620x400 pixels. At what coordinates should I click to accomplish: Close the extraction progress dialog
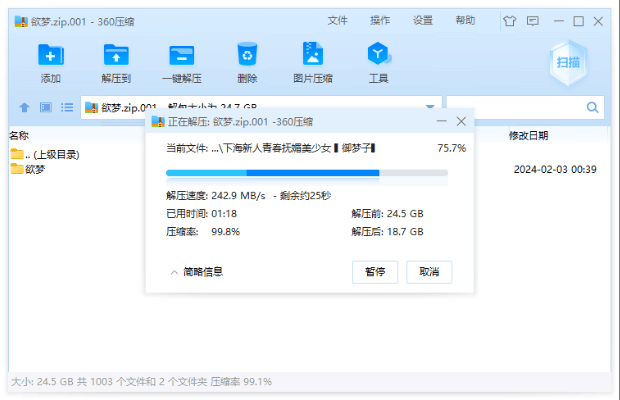tap(461, 121)
